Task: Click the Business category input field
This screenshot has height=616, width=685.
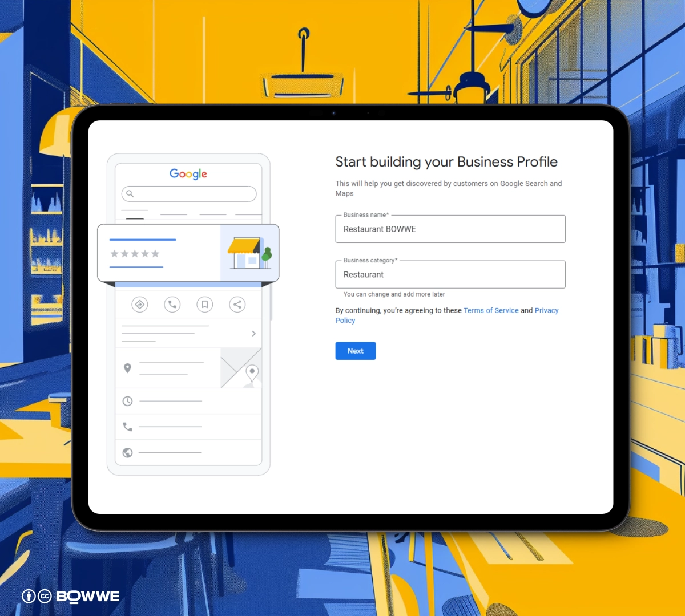Action: click(x=450, y=274)
